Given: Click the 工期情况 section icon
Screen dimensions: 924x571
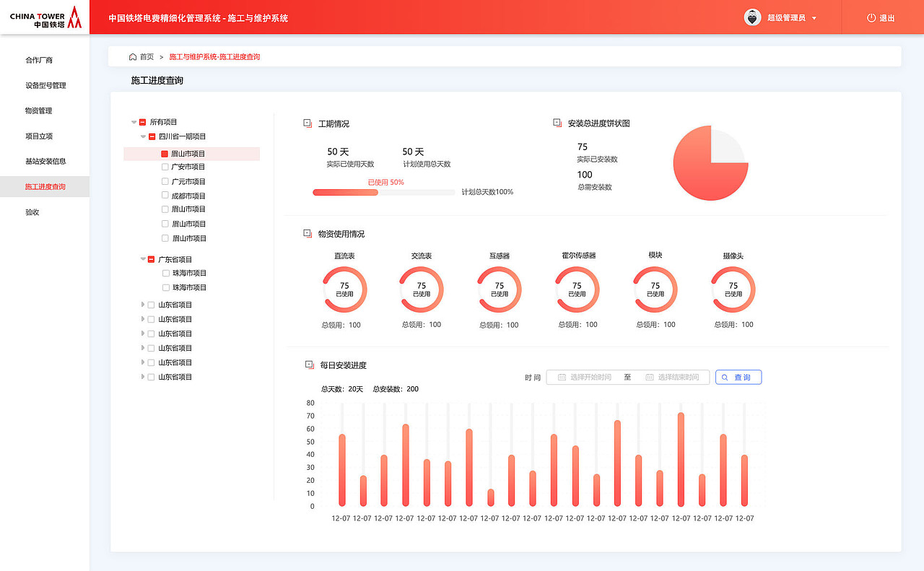Looking at the screenshot, I should pyautogui.click(x=308, y=123).
